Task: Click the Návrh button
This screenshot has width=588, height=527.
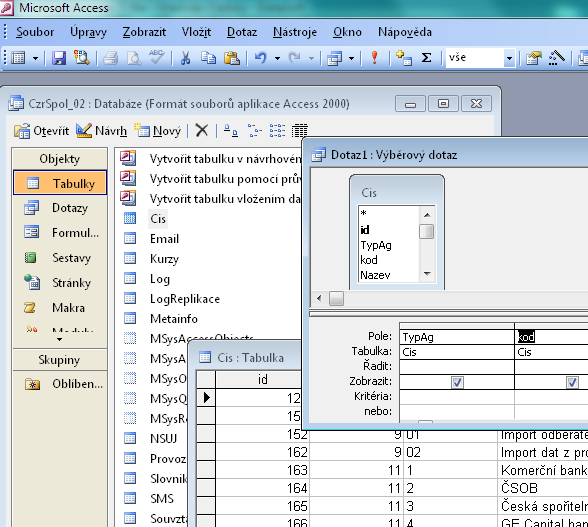Action: pos(101,131)
